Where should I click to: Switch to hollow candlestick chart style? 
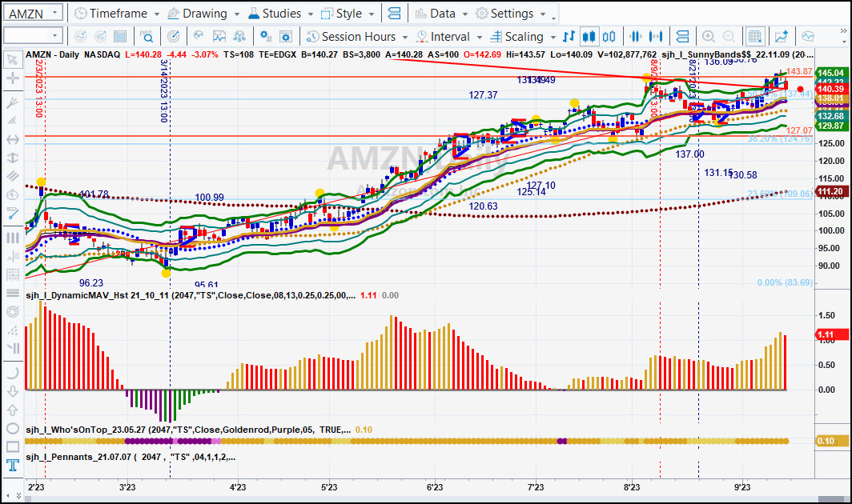pyautogui.click(x=609, y=36)
